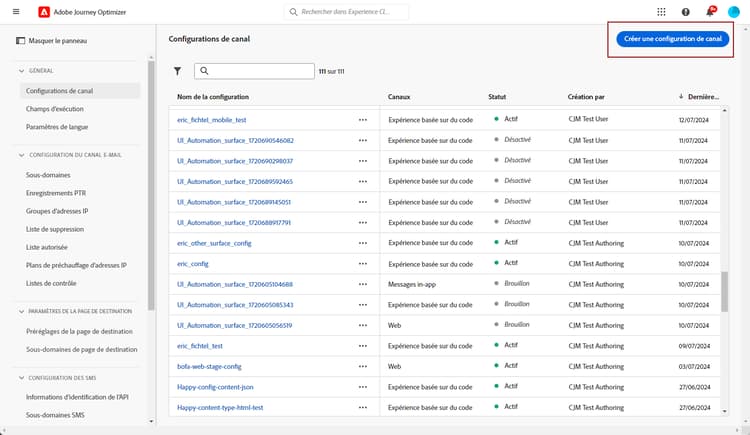
Task: Click the Adobe Journey Optimizer logo
Action: coord(41,12)
